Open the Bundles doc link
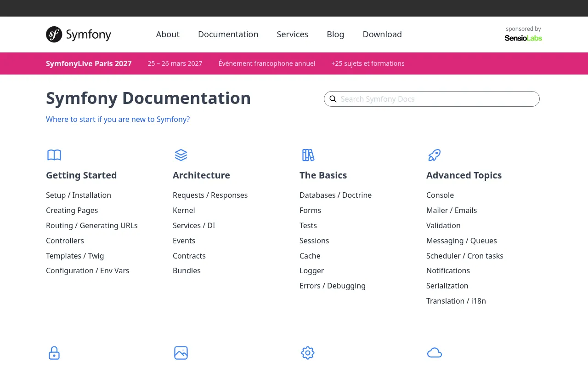The image size is (588, 368). pos(187,270)
